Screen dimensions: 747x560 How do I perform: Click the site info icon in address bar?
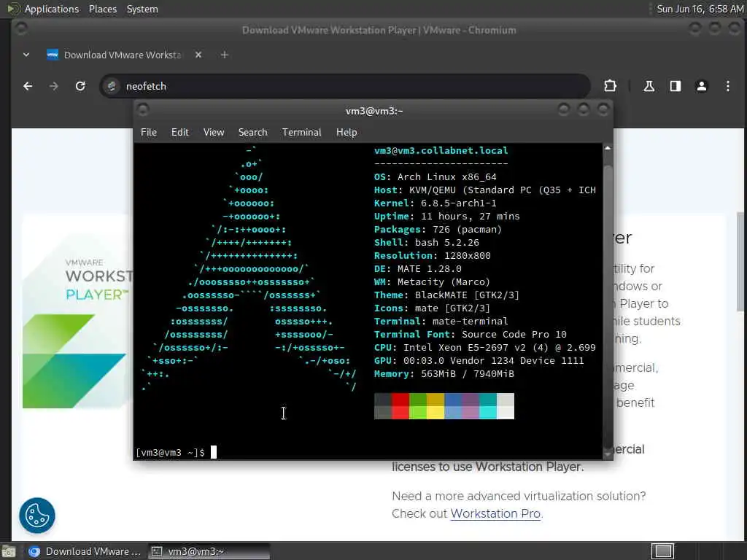(112, 86)
